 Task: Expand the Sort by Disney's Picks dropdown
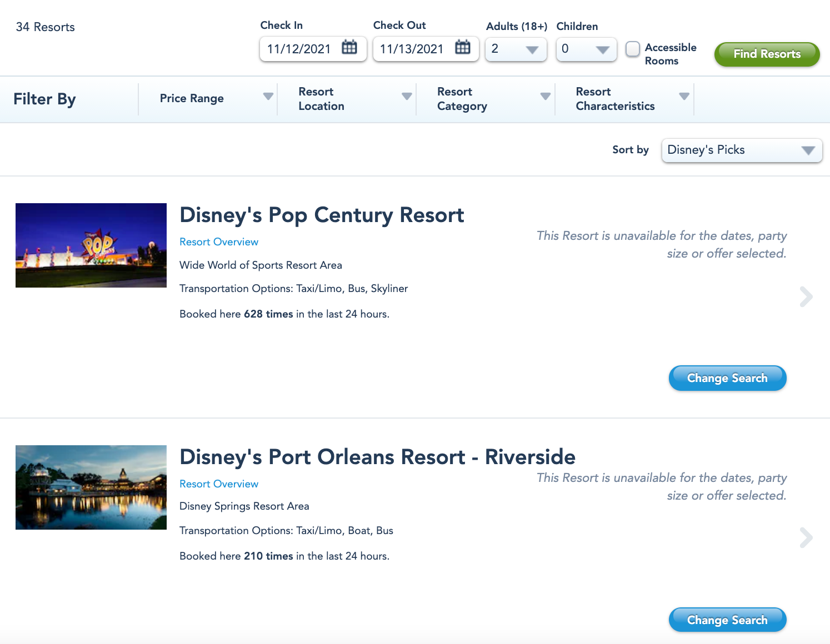pos(742,150)
